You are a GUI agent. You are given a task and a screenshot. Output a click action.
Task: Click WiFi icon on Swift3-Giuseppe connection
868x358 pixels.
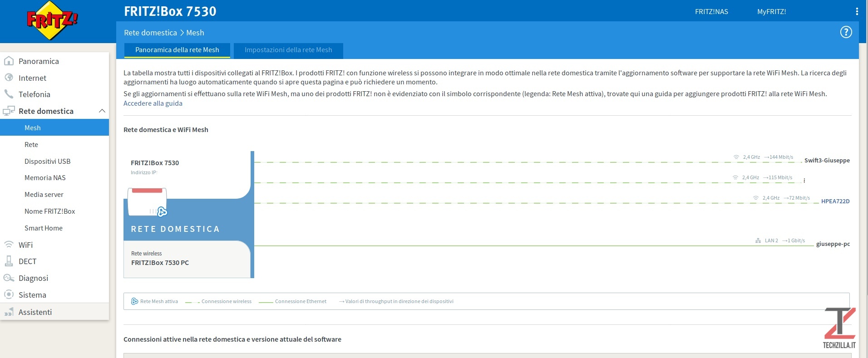736,157
